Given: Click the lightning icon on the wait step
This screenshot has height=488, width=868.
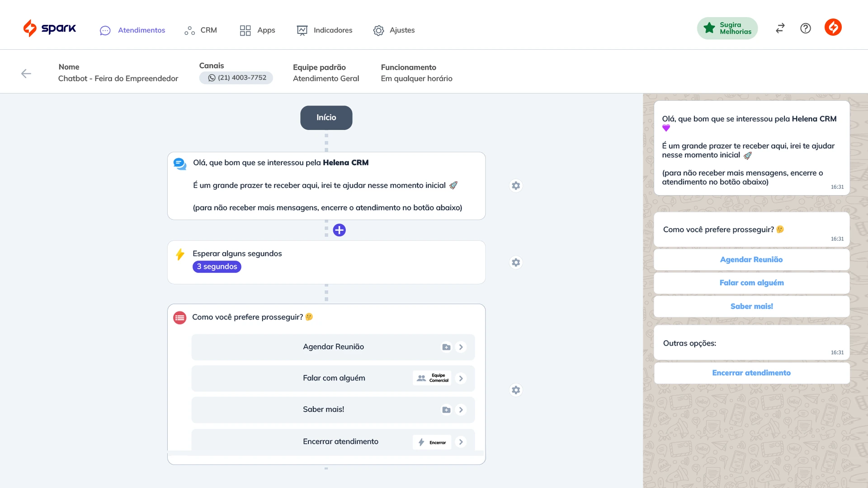Looking at the screenshot, I should [x=180, y=254].
